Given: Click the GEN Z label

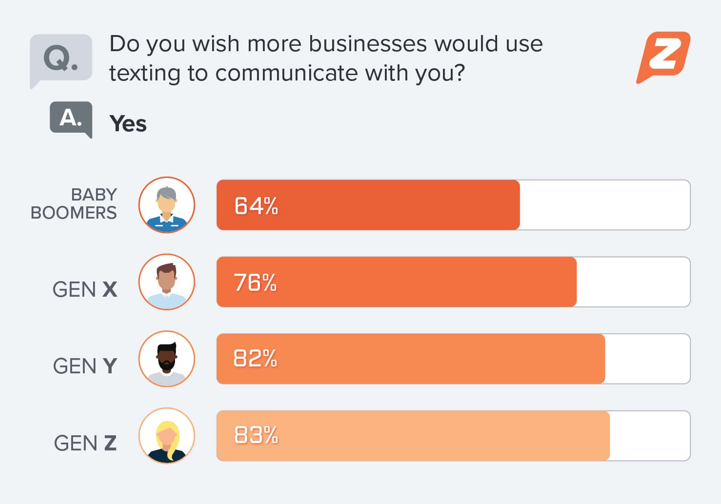Looking at the screenshot, I should coord(85,443).
